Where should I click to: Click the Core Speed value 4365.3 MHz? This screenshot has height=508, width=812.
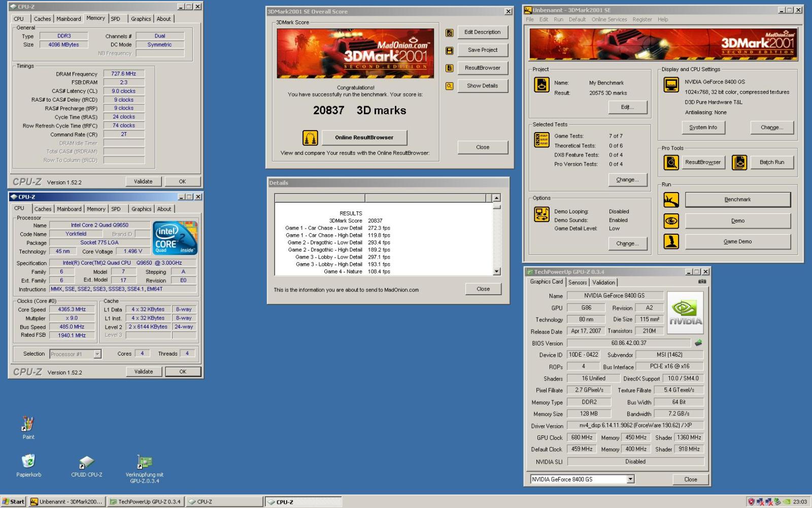coord(72,309)
